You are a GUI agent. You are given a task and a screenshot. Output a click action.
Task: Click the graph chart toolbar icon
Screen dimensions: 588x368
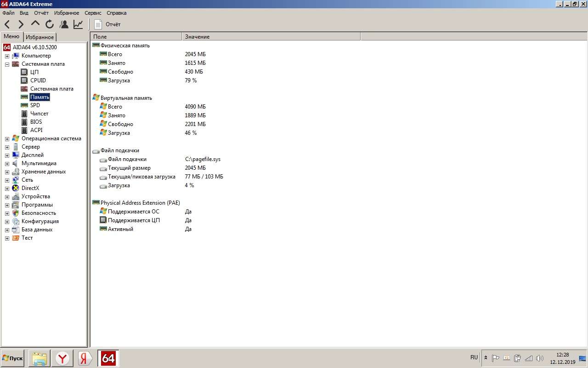click(78, 24)
